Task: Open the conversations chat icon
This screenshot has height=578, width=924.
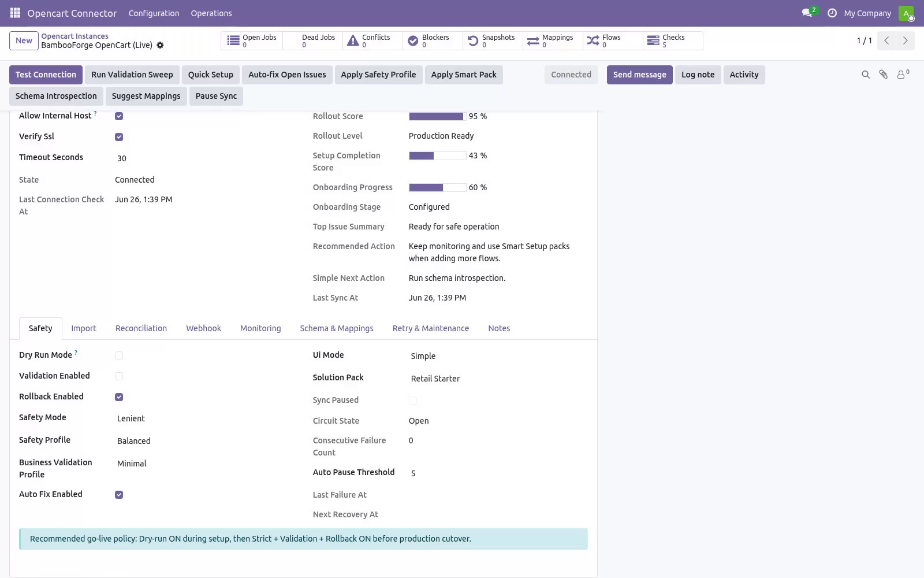Action: tap(807, 13)
